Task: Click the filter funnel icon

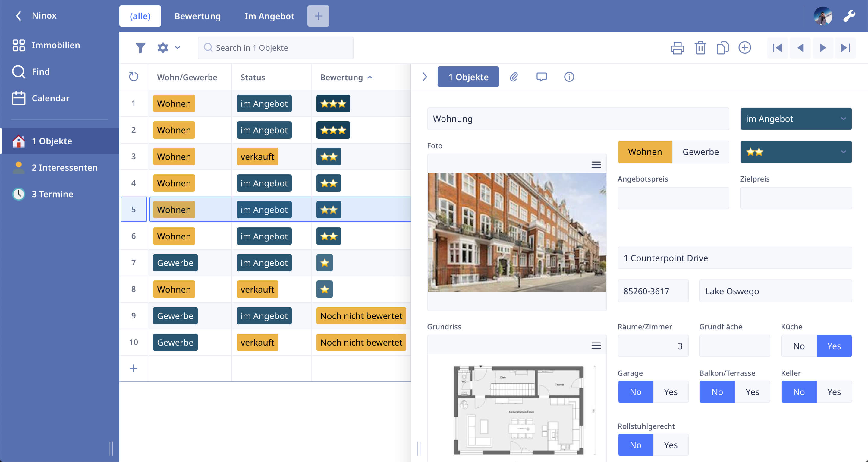Action: [140, 48]
